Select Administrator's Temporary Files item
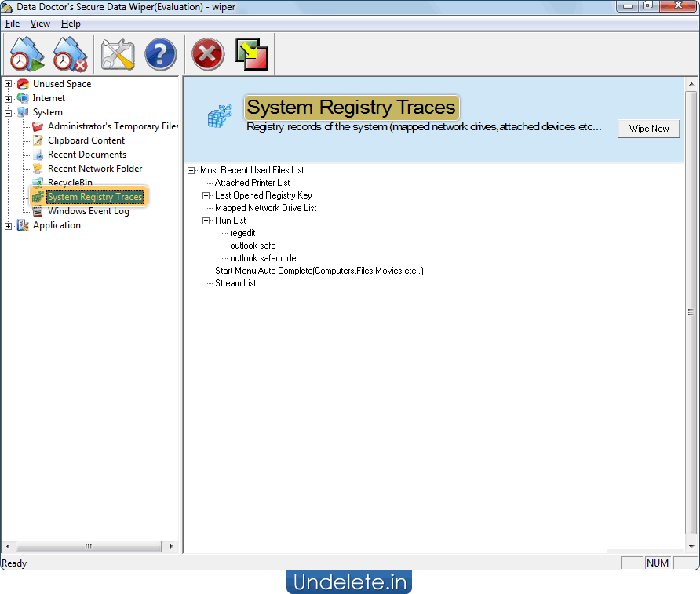 [113, 126]
